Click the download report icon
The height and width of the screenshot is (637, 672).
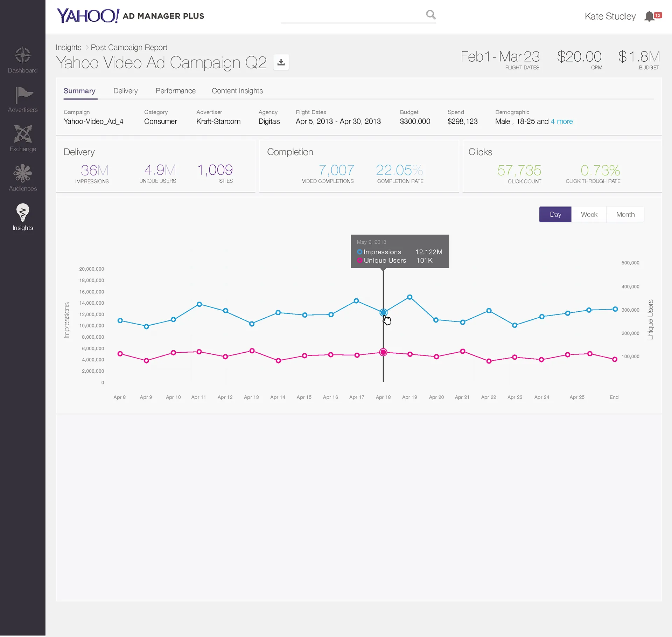point(281,62)
